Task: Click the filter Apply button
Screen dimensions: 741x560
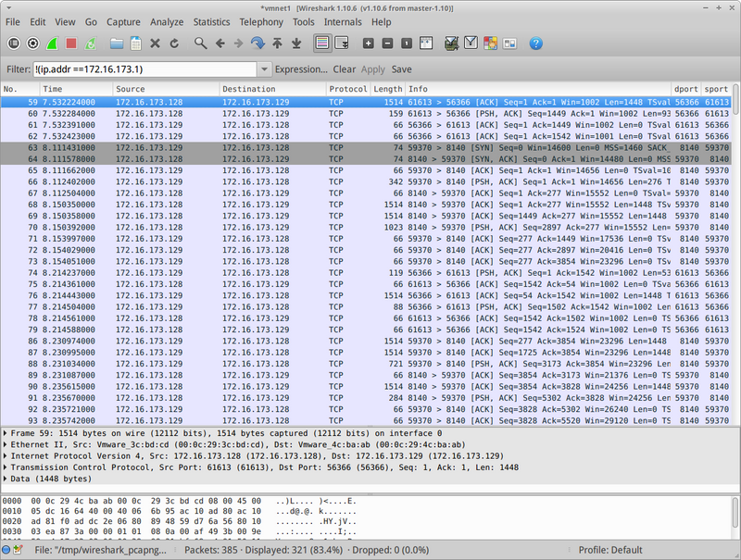Action: tap(373, 69)
